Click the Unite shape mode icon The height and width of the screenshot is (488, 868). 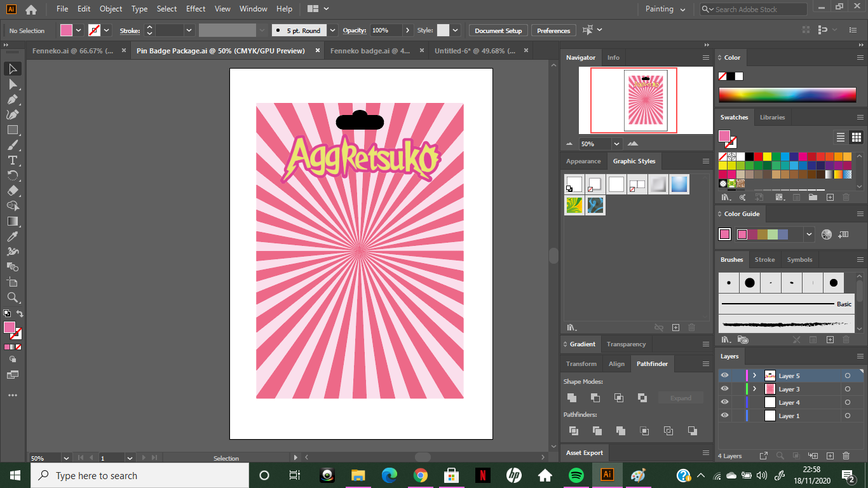pos(572,398)
